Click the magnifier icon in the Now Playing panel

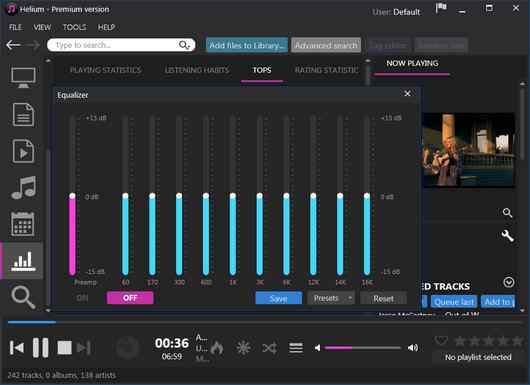(x=507, y=213)
